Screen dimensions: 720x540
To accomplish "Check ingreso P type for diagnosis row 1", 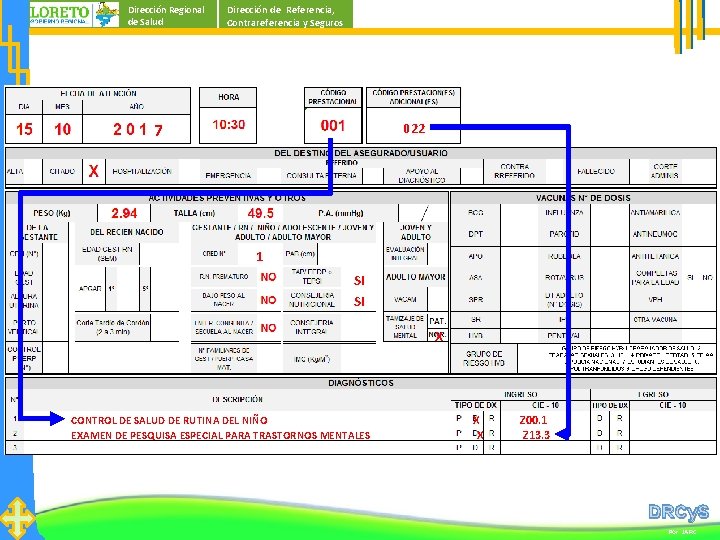I will [459, 418].
